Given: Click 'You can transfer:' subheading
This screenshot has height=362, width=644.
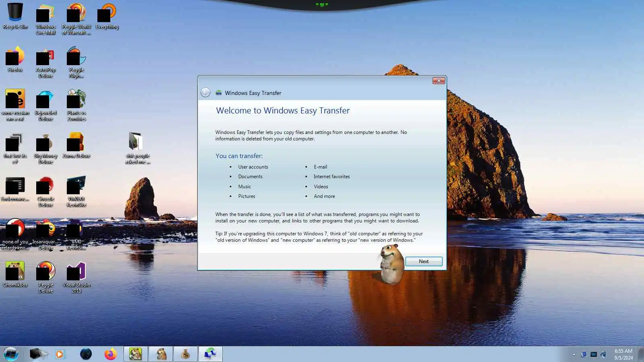Looking at the screenshot, I should (x=239, y=156).
